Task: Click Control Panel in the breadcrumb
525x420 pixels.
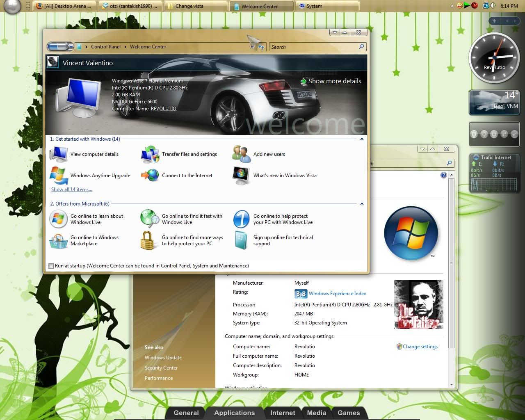Action: (x=106, y=47)
